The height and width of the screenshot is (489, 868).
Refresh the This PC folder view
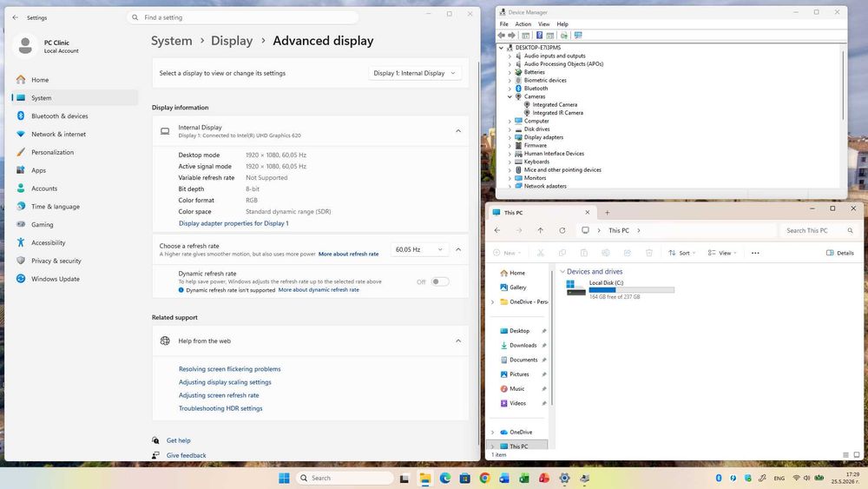tap(562, 230)
